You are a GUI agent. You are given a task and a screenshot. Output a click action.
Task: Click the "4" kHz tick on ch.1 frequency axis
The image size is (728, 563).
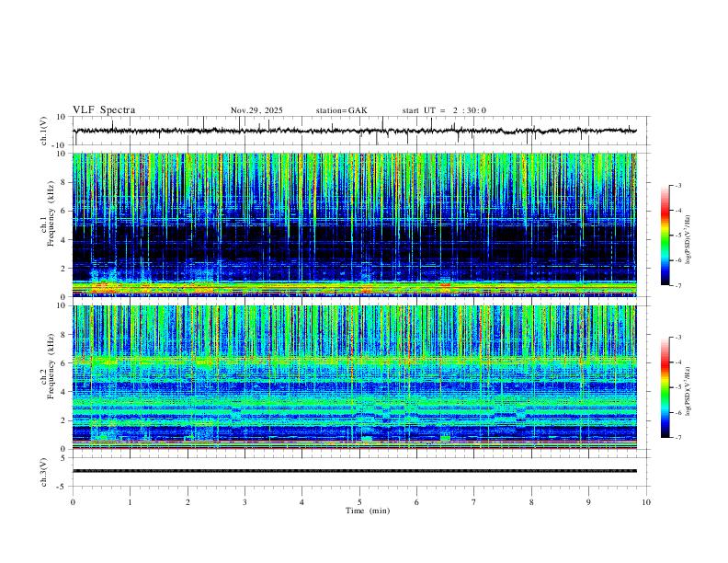pos(63,240)
